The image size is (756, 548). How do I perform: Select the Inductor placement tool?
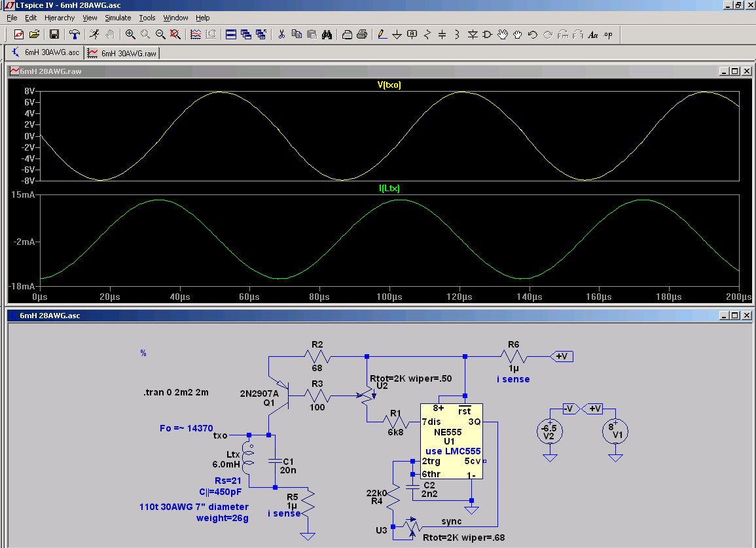[x=458, y=34]
